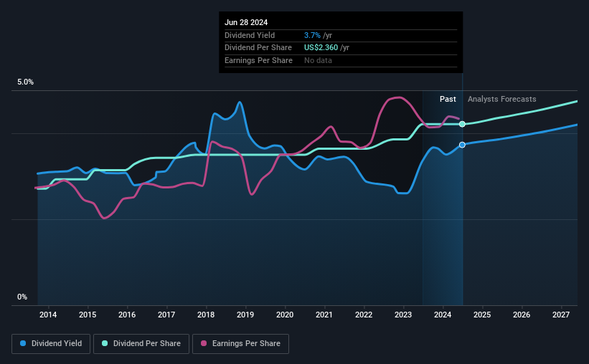Toggle the Dividend Per Share legend series

click(141, 344)
